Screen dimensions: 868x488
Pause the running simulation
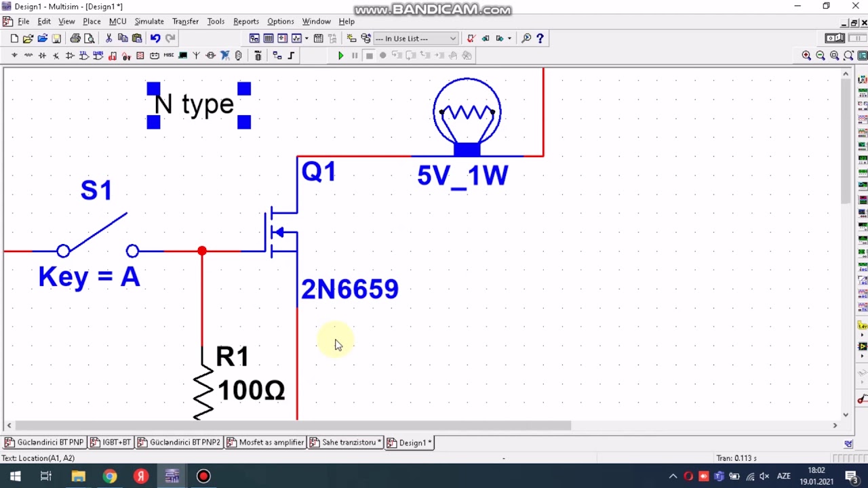coord(355,56)
